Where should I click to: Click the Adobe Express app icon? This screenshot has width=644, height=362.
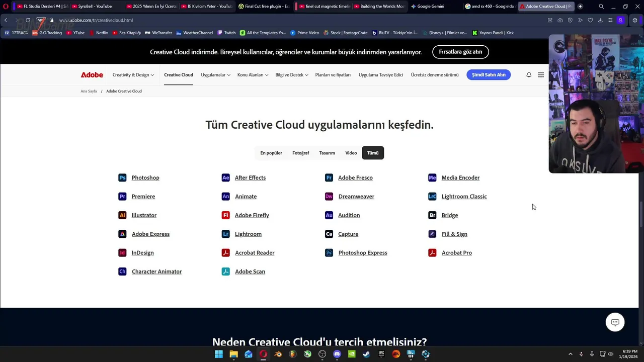[x=122, y=234]
